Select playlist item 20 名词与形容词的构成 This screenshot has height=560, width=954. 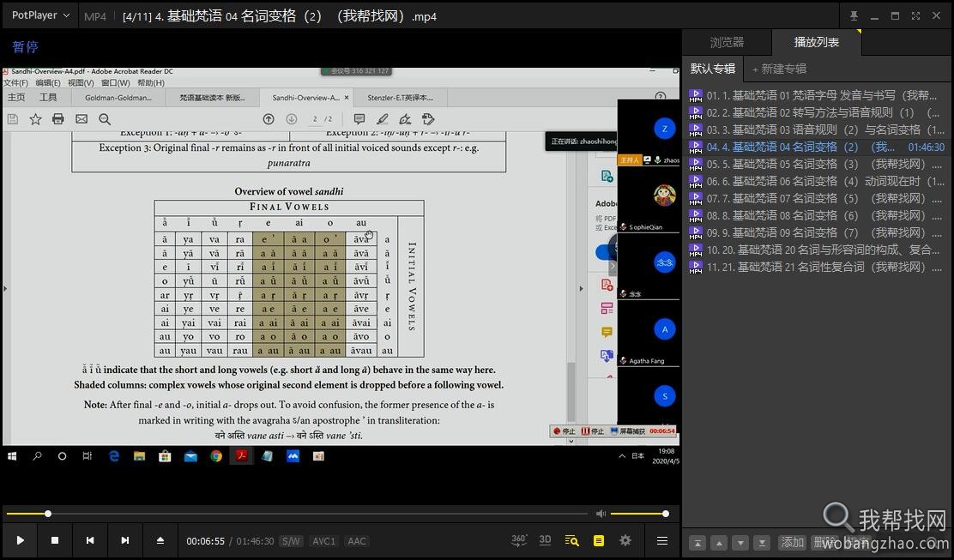[817, 250]
